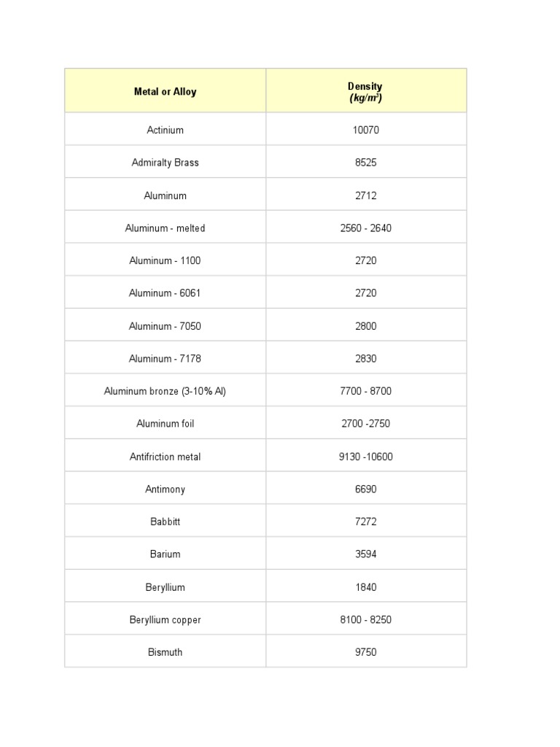The height and width of the screenshot is (747, 560).
Task: Select the "Aluminum - melted" cell
Action: coord(165,228)
